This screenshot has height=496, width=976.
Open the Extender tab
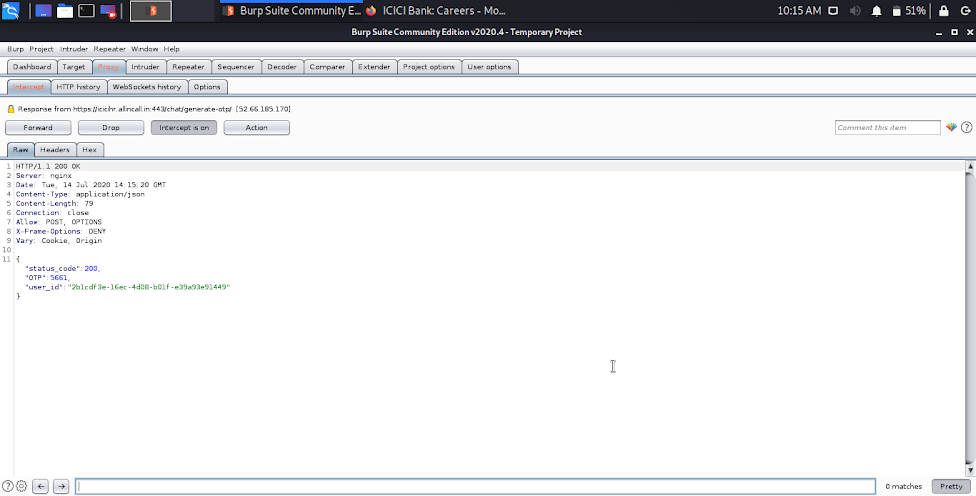pyautogui.click(x=374, y=67)
